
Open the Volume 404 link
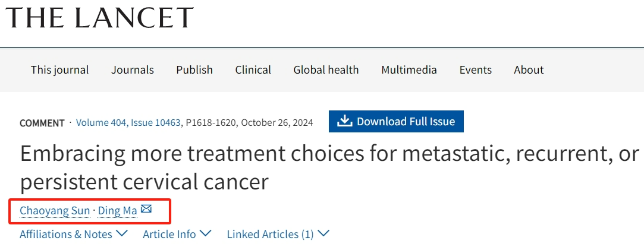pyautogui.click(x=101, y=123)
